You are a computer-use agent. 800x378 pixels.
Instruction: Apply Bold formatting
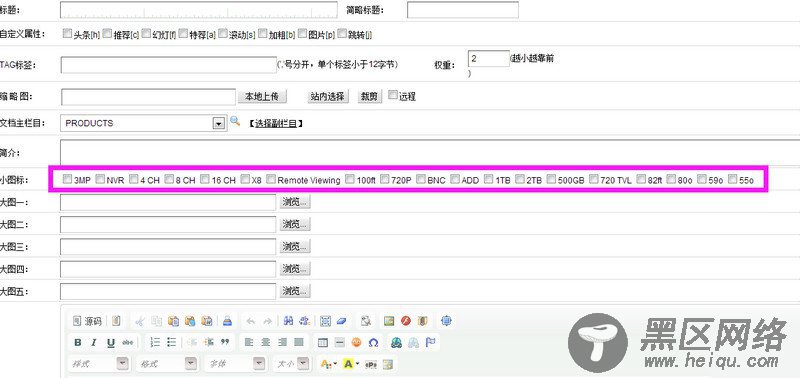(x=78, y=342)
